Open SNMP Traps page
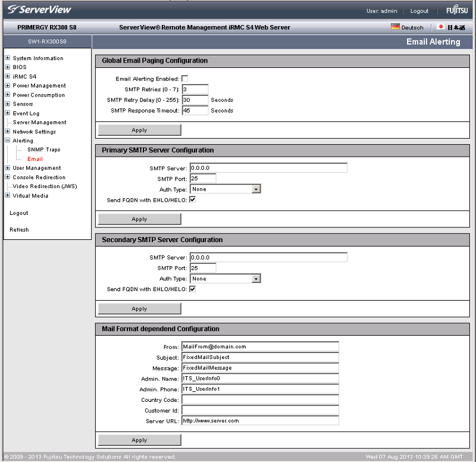Viewport: 476px width, 462px height. click(x=43, y=149)
